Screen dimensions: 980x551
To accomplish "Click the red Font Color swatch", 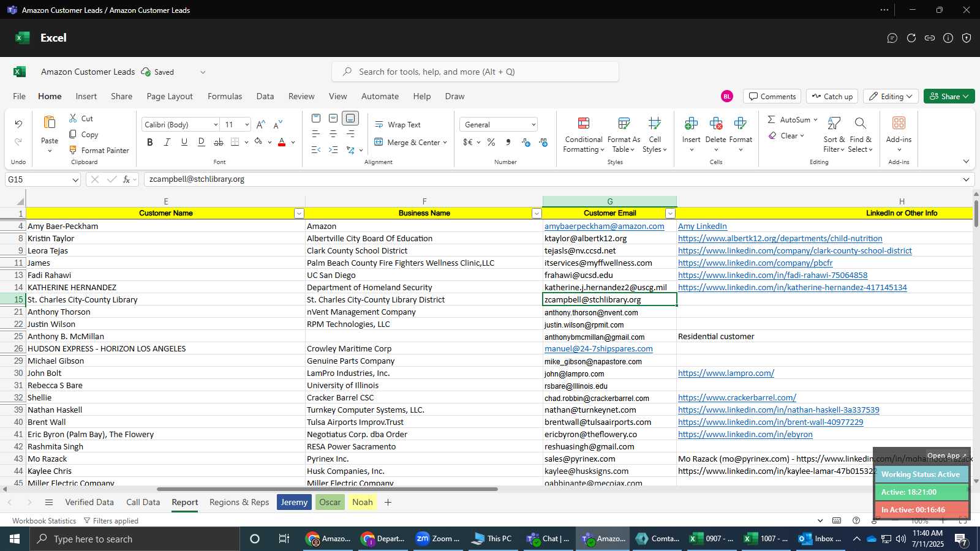I will coord(282,142).
